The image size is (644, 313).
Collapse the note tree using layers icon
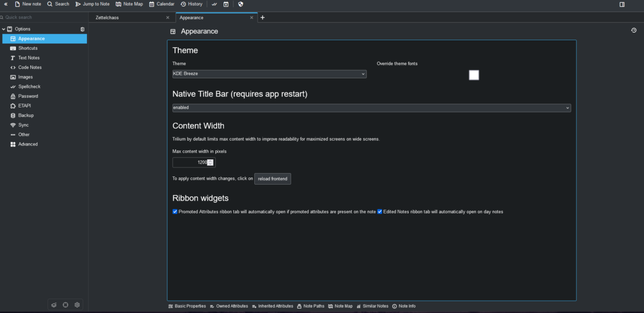coord(54,305)
